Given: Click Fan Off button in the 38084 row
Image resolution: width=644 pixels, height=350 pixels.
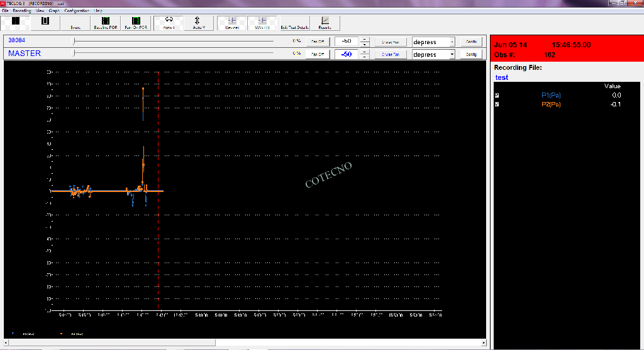Looking at the screenshot, I should (318, 42).
